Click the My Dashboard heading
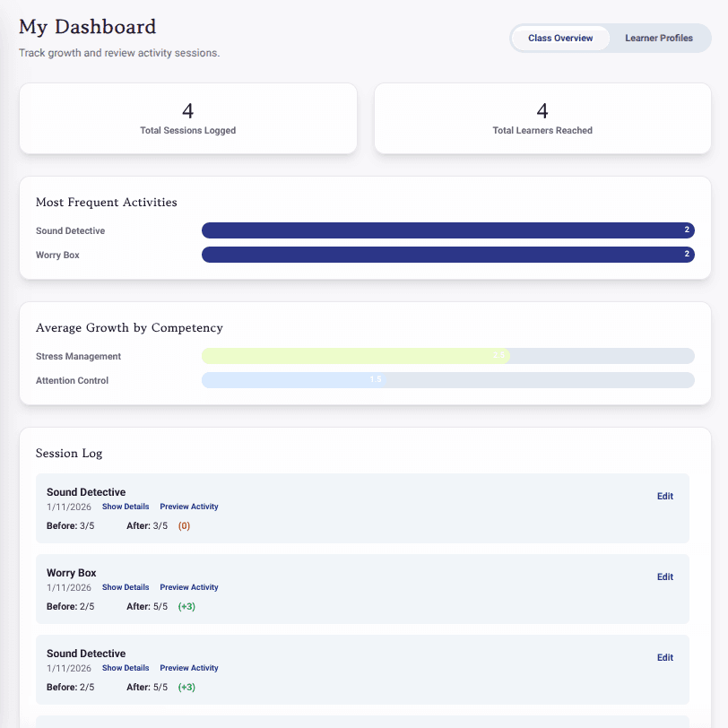This screenshot has height=728, width=728. (x=87, y=27)
